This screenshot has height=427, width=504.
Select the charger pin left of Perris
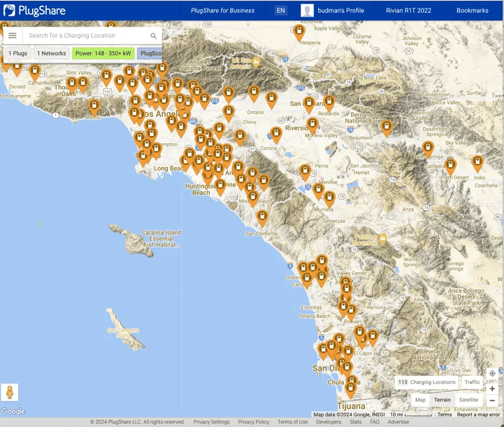click(x=305, y=172)
